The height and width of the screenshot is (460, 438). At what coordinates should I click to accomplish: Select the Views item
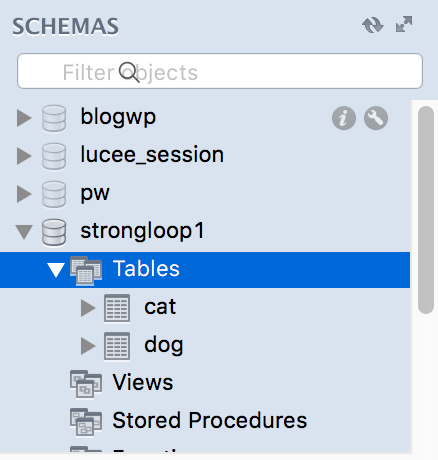[x=143, y=383]
